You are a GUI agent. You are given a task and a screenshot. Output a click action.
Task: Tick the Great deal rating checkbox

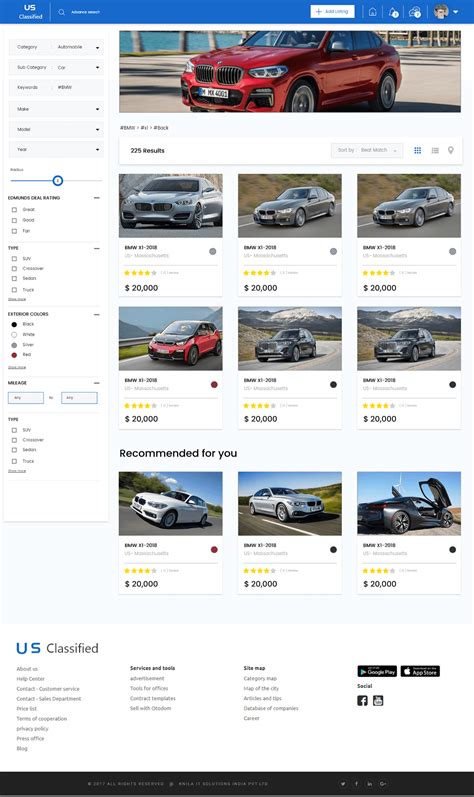click(x=14, y=209)
